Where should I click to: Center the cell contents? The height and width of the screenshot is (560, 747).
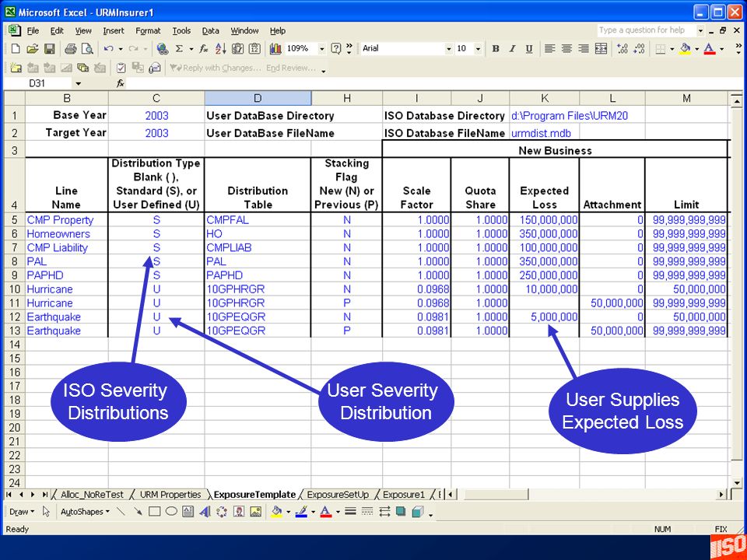[x=566, y=48]
